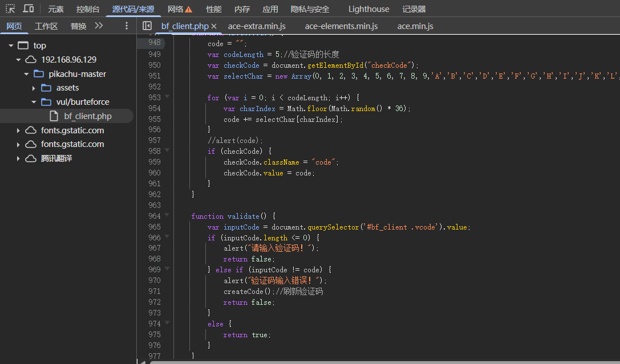
Task: Open the Lighthouse panel tab
Action: [368, 9]
